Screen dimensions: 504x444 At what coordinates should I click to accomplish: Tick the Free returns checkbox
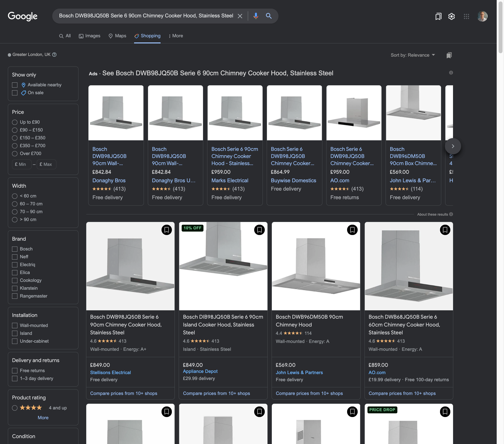coord(15,371)
